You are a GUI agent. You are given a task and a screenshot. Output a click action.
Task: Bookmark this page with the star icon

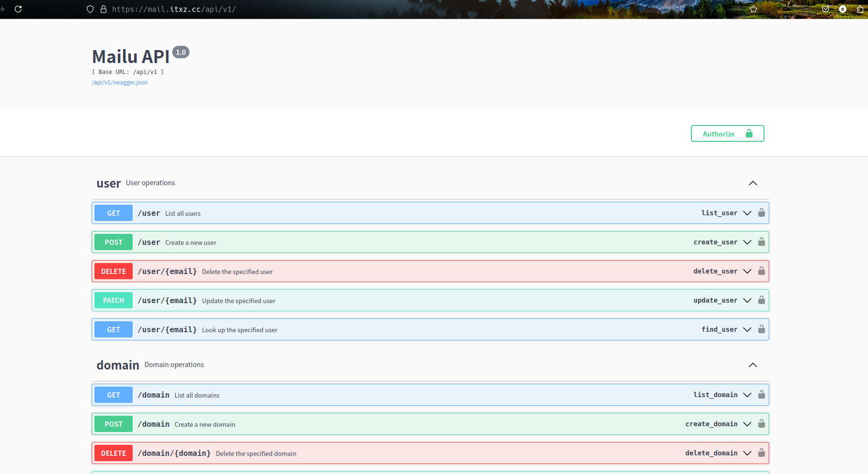coord(753,9)
